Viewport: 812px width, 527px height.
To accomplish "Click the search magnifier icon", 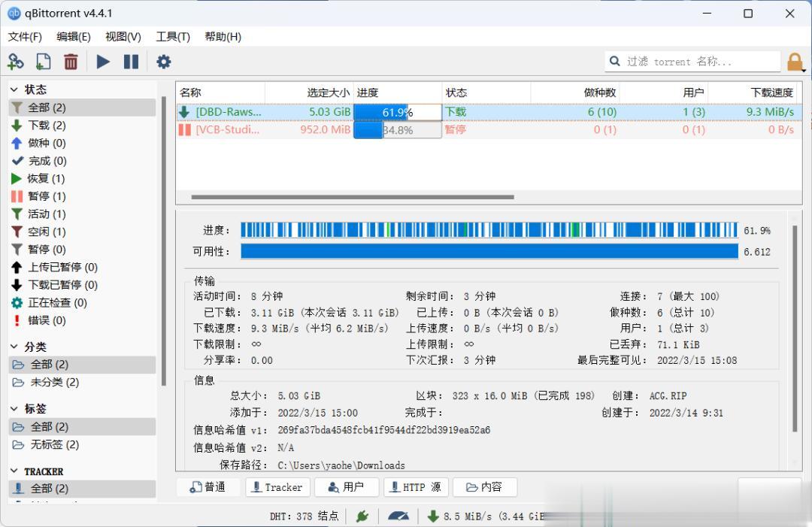I will pos(615,62).
